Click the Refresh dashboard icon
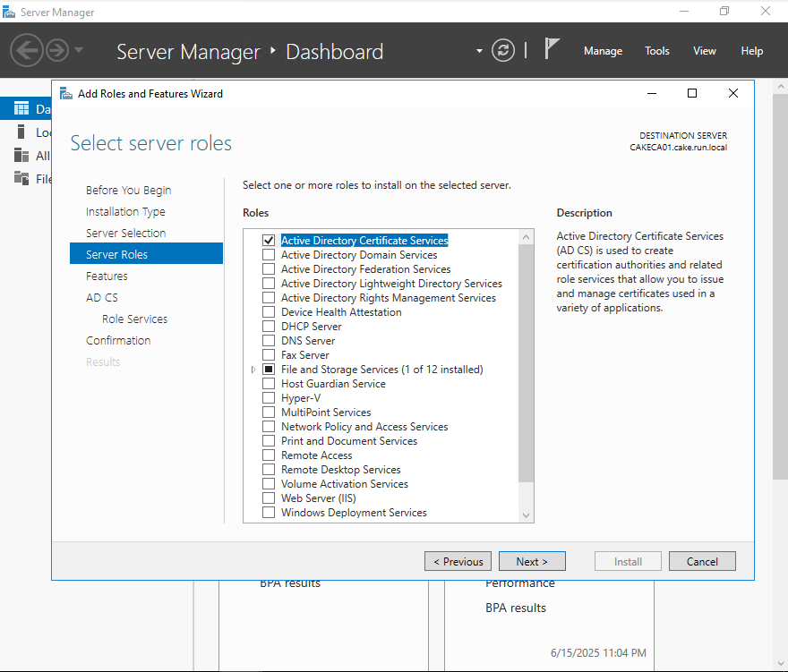788x672 pixels. [x=503, y=50]
